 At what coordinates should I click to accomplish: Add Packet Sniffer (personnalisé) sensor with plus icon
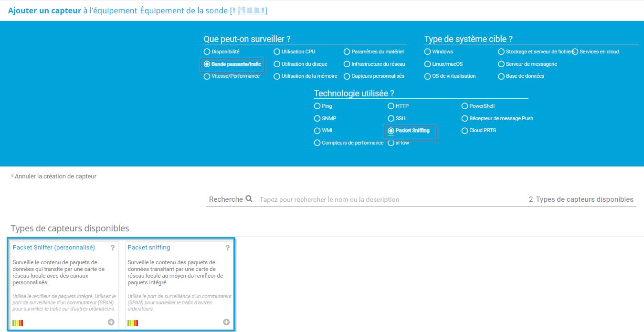click(x=111, y=322)
